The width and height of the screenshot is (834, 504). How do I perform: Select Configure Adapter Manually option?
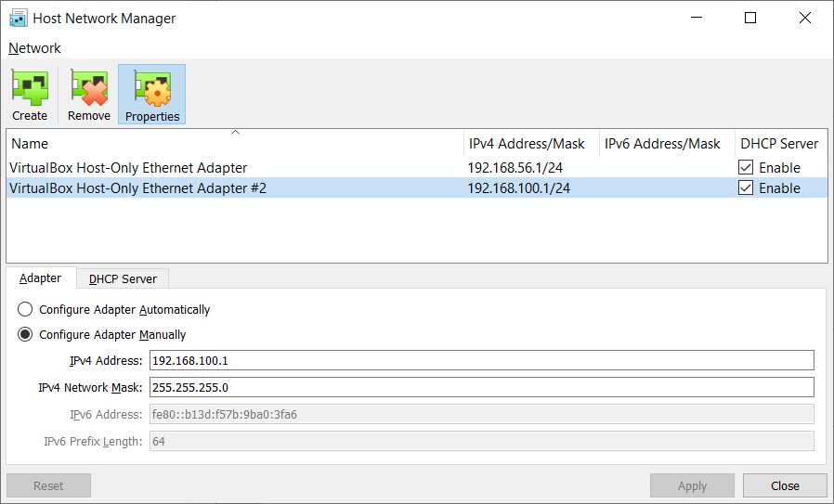point(25,334)
